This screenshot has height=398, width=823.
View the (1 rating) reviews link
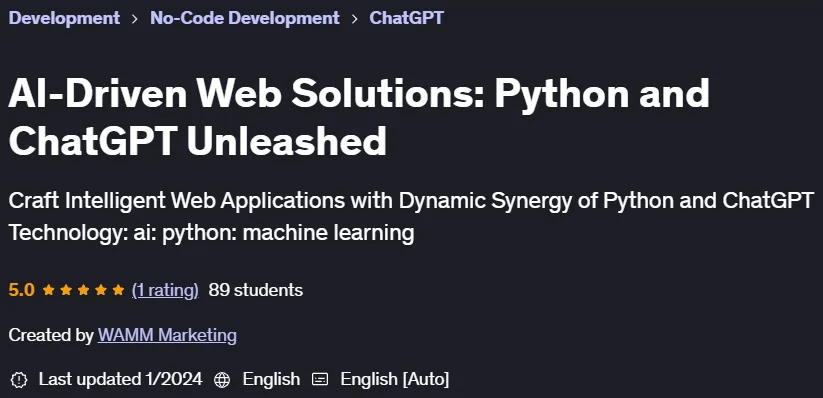pyautogui.click(x=165, y=290)
